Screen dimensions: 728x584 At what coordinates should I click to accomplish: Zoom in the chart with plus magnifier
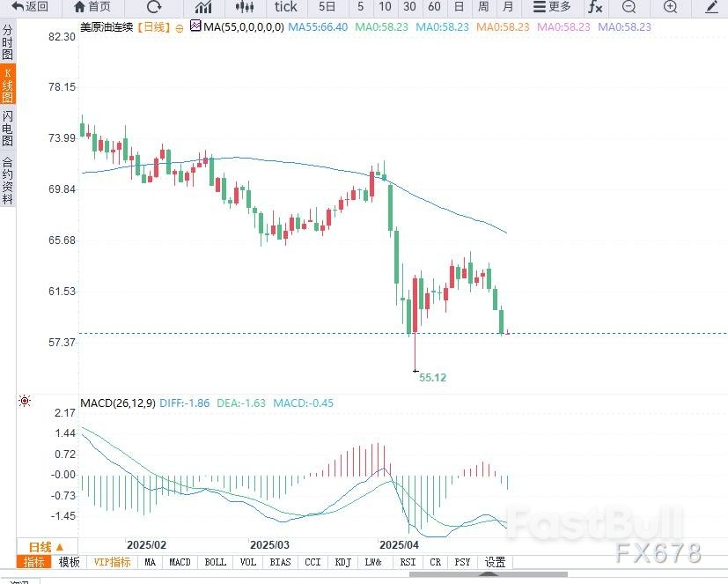pos(670,7)
